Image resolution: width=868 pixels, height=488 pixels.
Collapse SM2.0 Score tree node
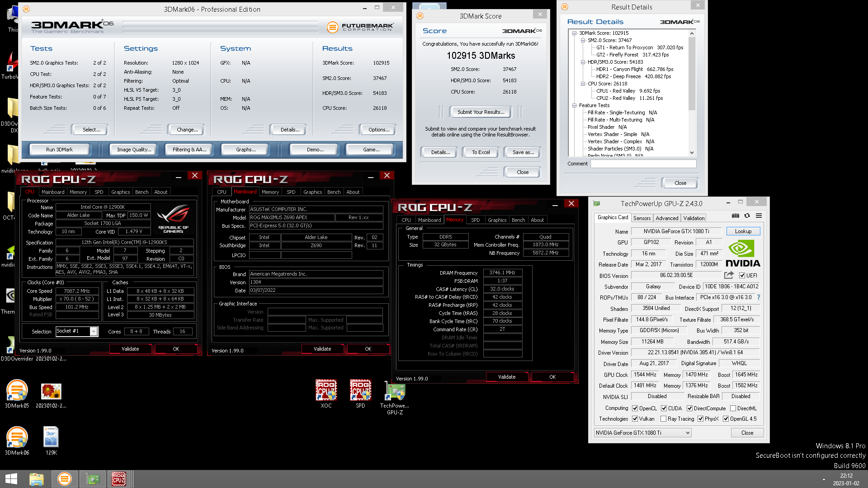[x=583, y=40]
